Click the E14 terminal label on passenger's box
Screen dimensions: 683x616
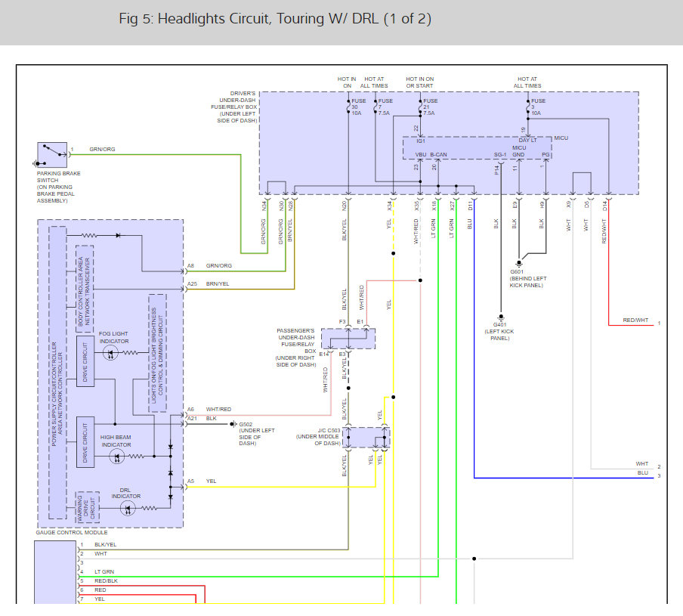(323, 354)
